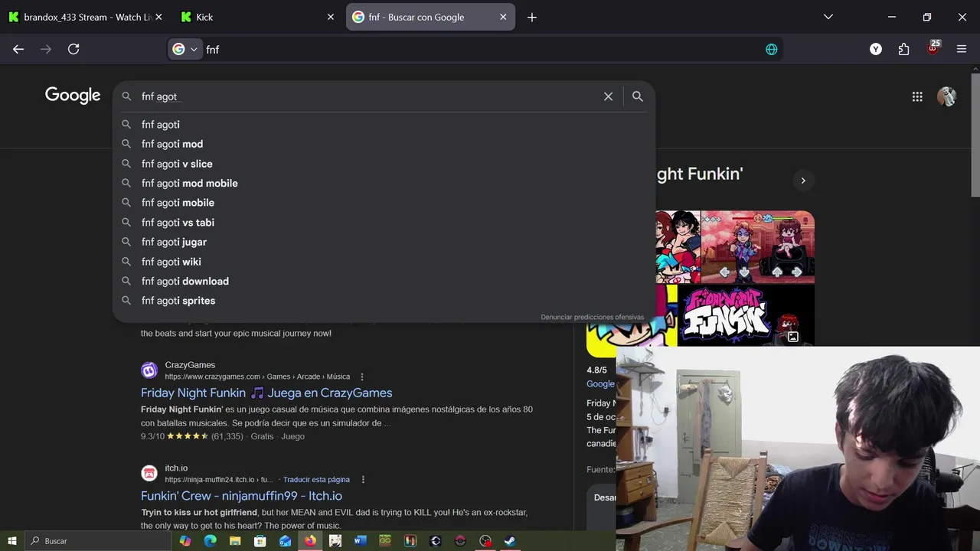Image resolution: width=980 pixels, height=551 pixels.
Task: Open the Friday Night Funkin gameplay thumbnail
Action: click(x=758, y=247)
